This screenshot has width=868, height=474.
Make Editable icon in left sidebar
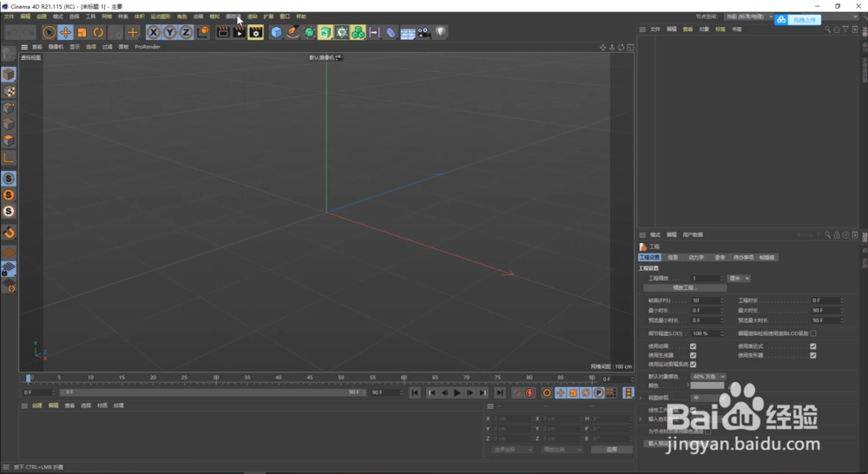tap(9, 54)
